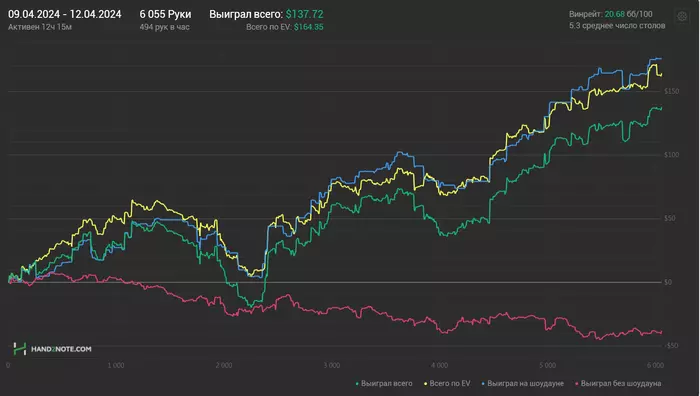
Task: Click the '6 055 Руки' hand count
Action: [x=165, y=14]
